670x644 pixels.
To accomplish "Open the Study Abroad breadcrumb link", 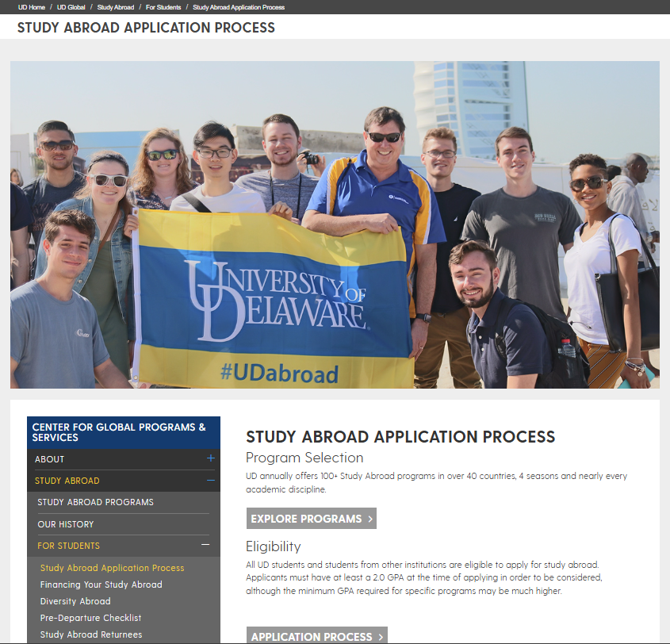I will pos(116,7).
